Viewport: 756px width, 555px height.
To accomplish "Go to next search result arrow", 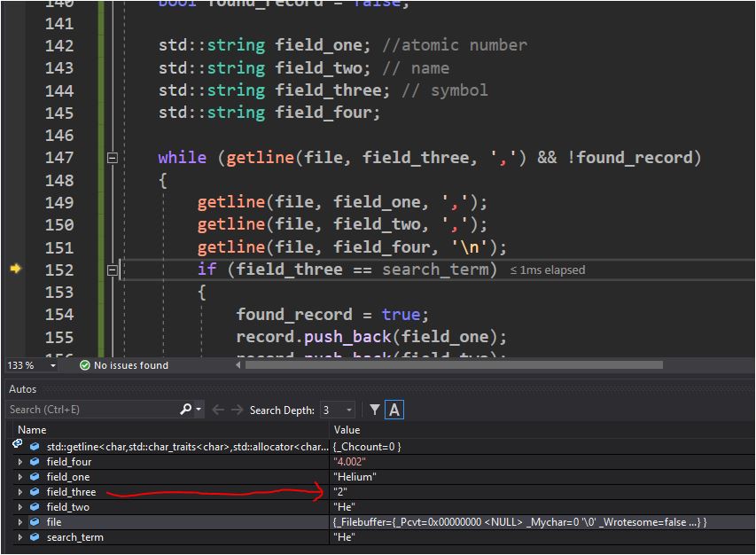I will pyautogui.click(x=237, y=410).
